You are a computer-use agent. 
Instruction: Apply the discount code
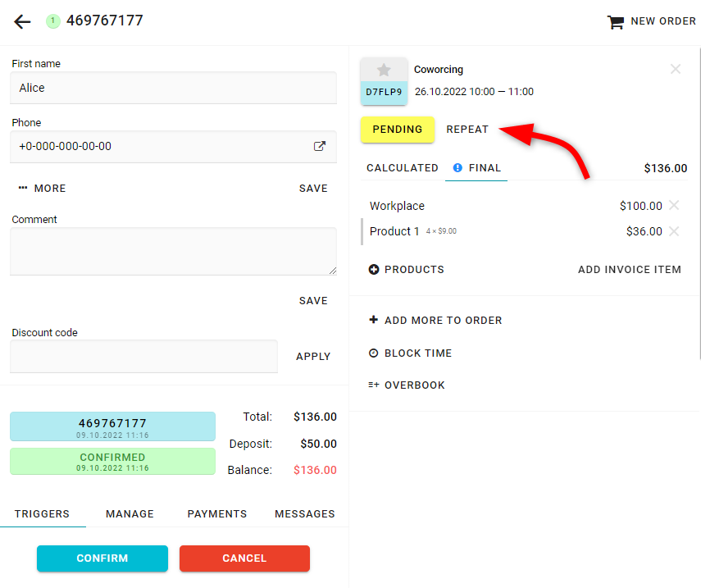tap(313, 357)
